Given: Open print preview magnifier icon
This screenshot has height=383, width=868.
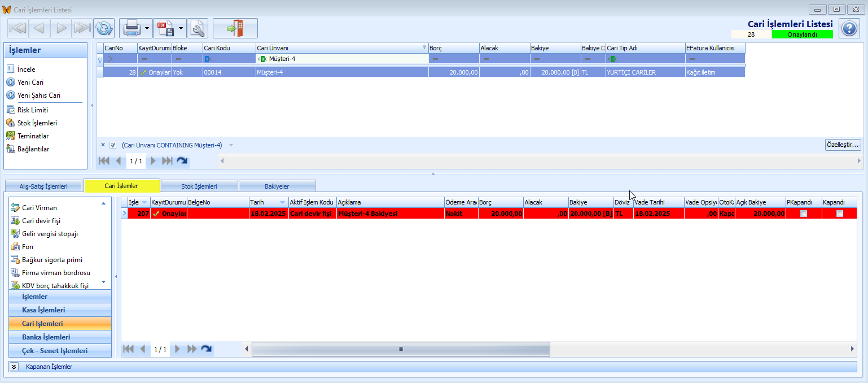Looking at the screenshot, I should point(198,28).
